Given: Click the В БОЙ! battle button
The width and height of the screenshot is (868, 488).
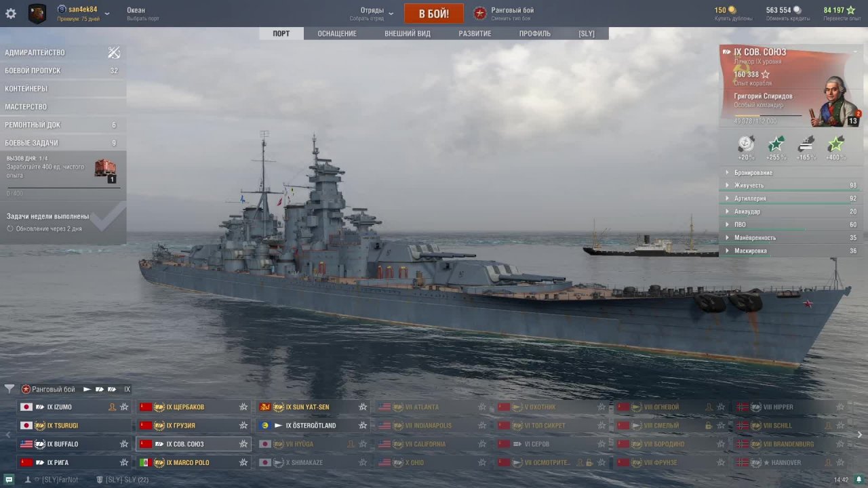Looking at the screenshot, I should point(434,14).
